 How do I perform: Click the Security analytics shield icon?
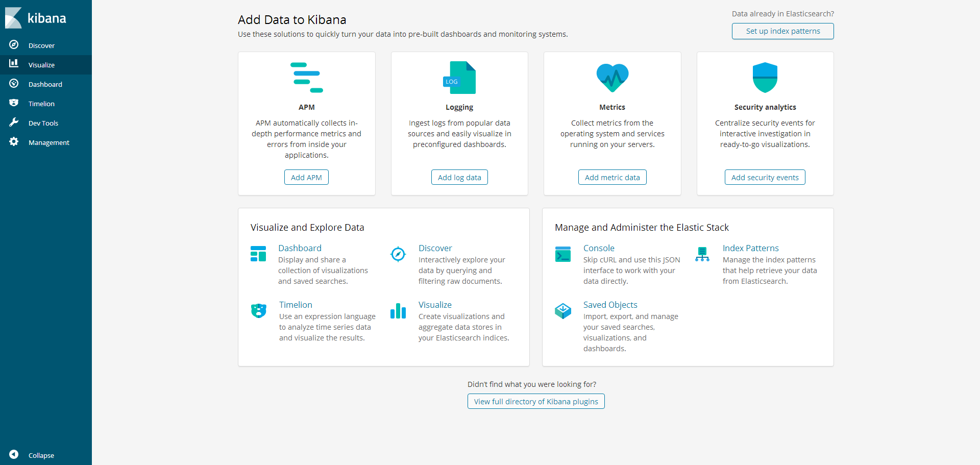pyautogui.click(x=765, y=78)
